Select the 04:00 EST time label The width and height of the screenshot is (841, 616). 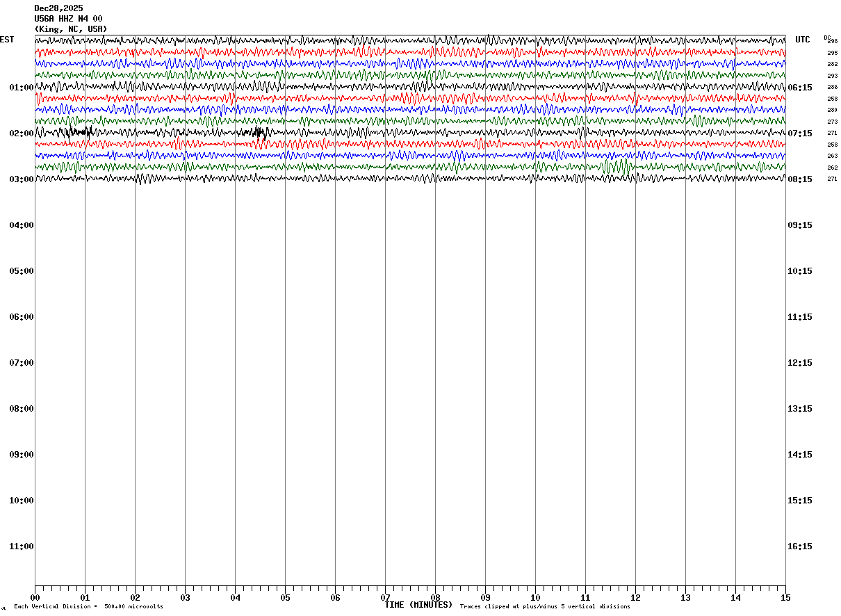(22, 225)
